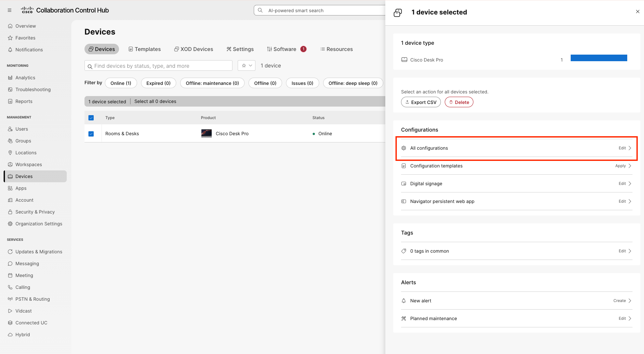Image resolution: width=644 pixels, height=354 pixels.
Task: Open Devices in the sidebar menu
Action: pyautogui.click(x=36, y=176)
